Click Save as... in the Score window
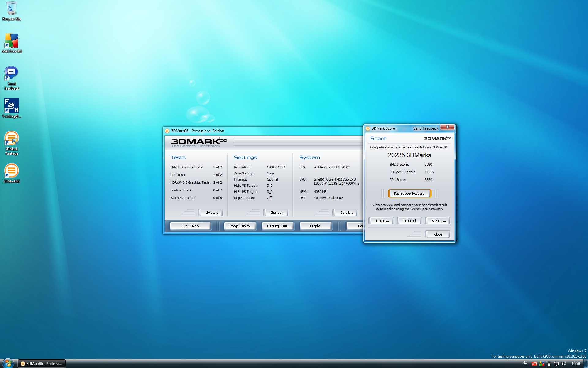588x368 pixels. 438,221
